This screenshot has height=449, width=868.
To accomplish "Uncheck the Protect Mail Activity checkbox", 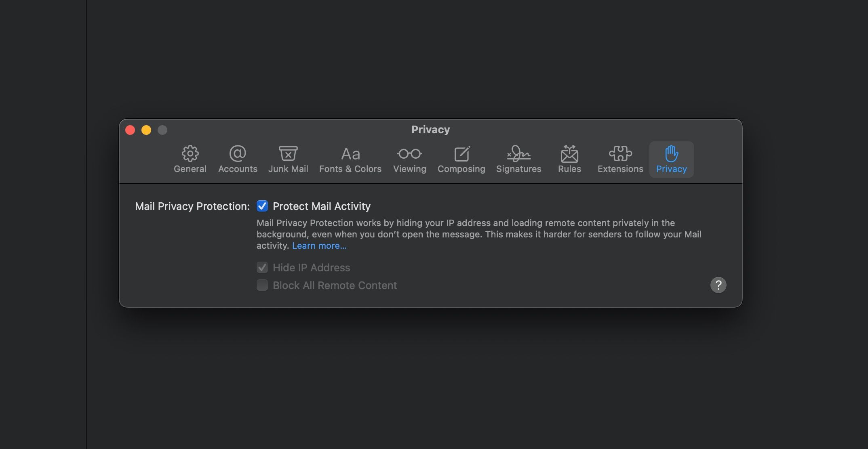I will [262, 206].
